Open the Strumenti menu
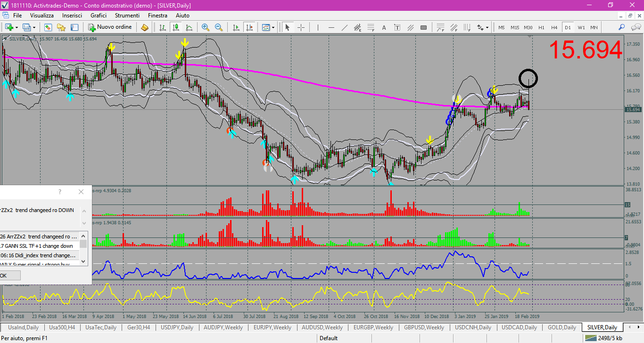 click(127, 16)
